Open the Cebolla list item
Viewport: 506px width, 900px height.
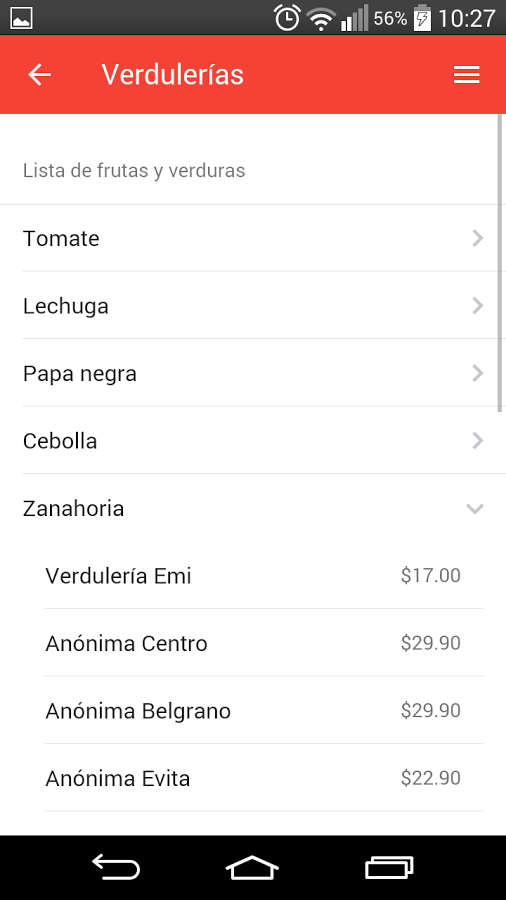pos(253,441)
